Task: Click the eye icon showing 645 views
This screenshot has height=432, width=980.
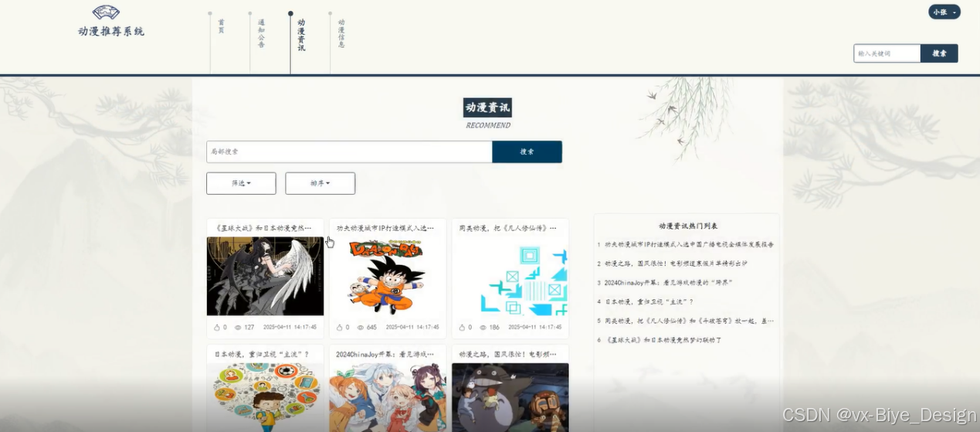Action: [x=361, y=328]
